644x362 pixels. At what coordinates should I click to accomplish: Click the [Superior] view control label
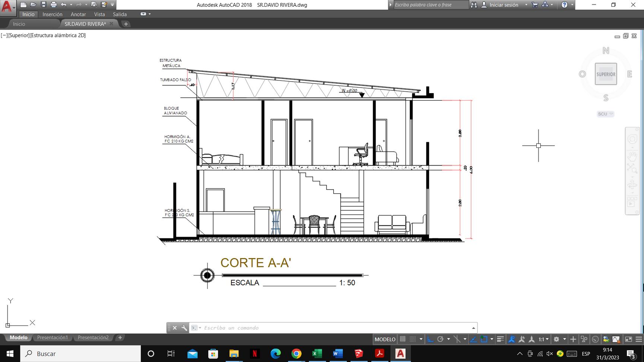click(x=19, y=35)
